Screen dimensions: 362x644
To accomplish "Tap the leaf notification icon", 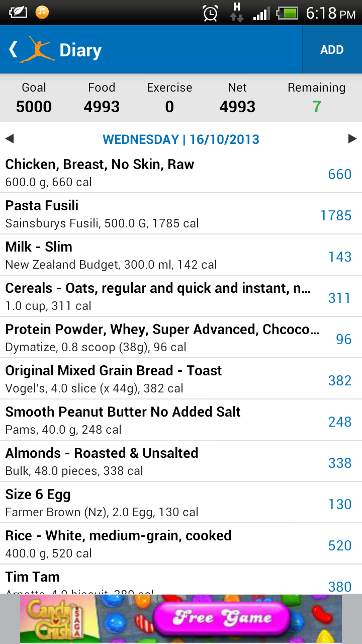I will (18, 12).
